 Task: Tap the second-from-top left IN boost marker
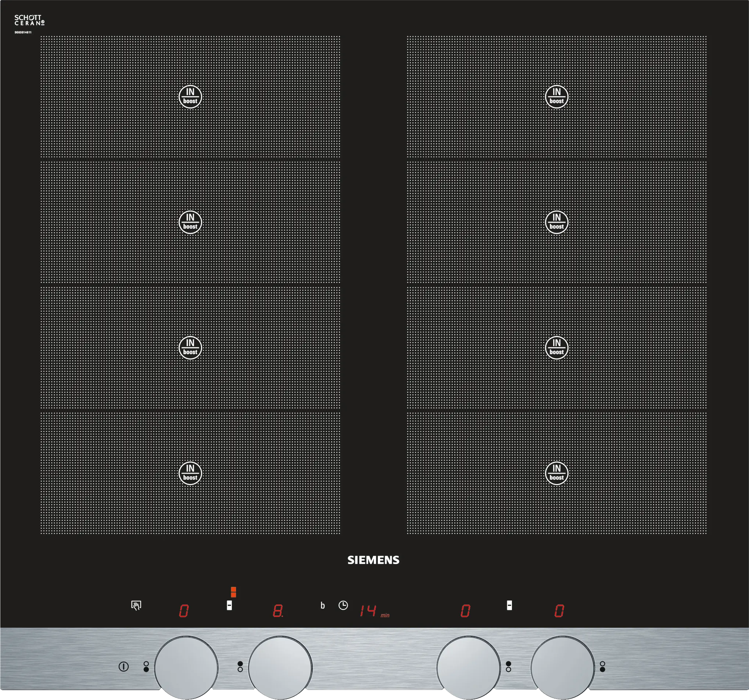click(x=190, y=222)
